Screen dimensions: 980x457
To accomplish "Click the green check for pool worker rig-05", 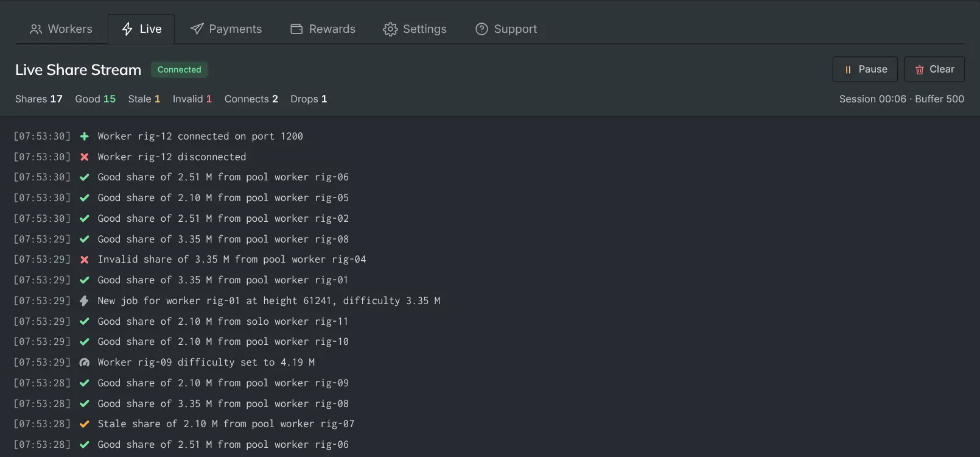I will (x=85, y=198).
